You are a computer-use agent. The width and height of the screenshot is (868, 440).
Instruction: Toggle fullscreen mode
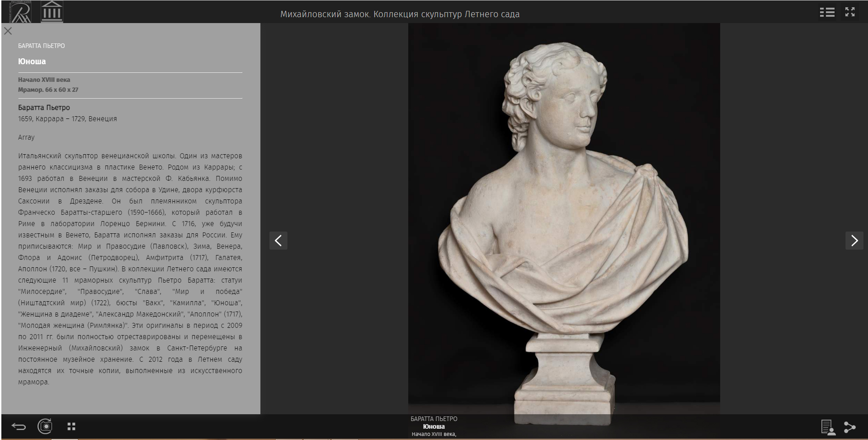pyautogui.click(x=850, y=12)
